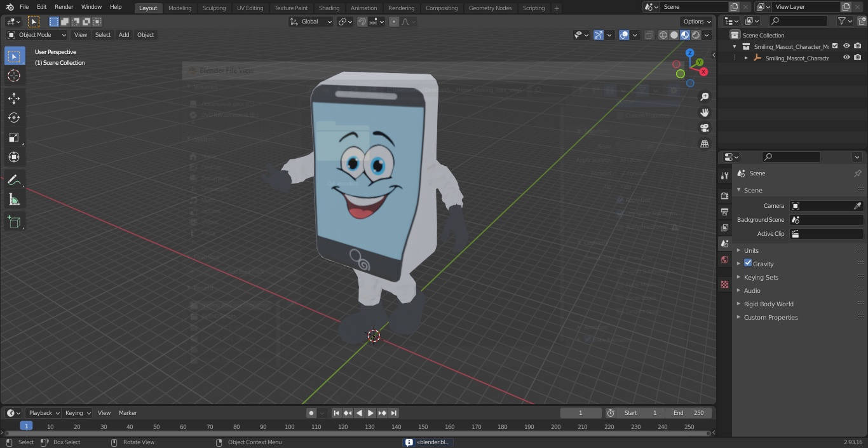Open the Tool properties tab
This screenshot has height=448, width=868.
pyautogui.click(x=724, y=175)
